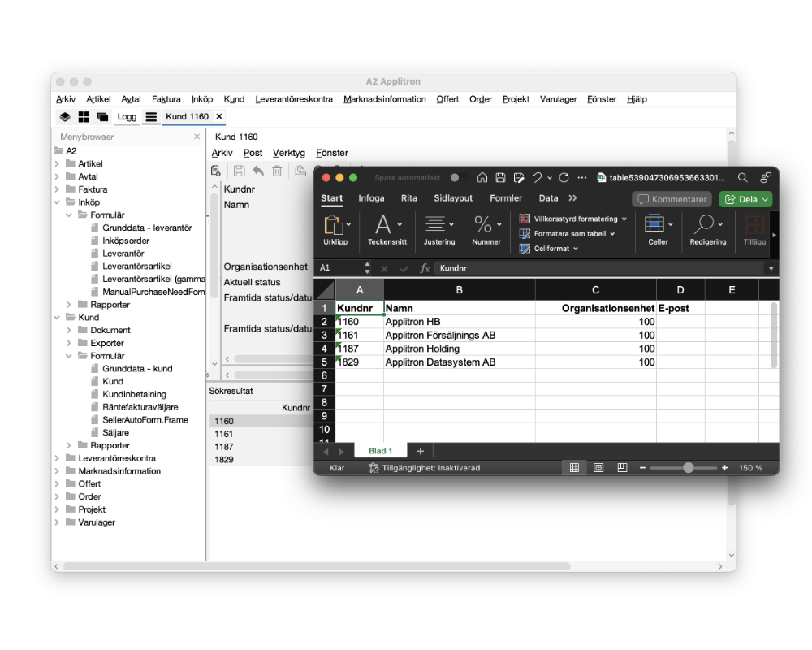Open the Verktyg menu in Kund window

coord(289,153)
